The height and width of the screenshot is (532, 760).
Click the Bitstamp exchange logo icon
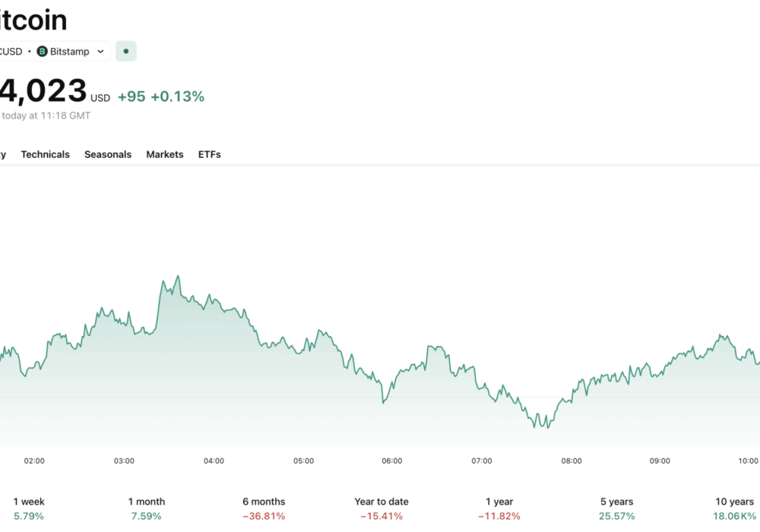(42, 52)
